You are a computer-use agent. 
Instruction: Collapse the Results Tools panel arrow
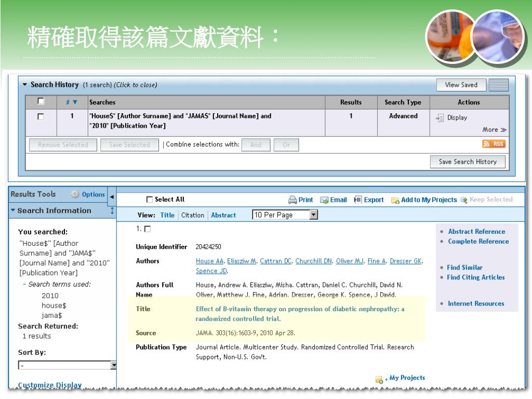(x=112, y=196)
